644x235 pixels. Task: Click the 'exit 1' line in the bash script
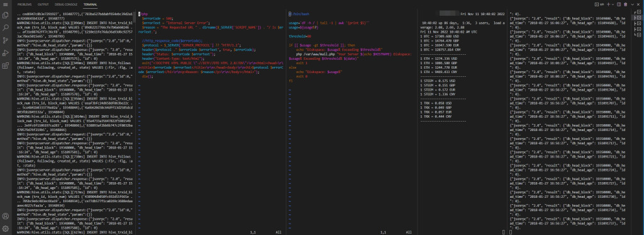tap(301, 62)
